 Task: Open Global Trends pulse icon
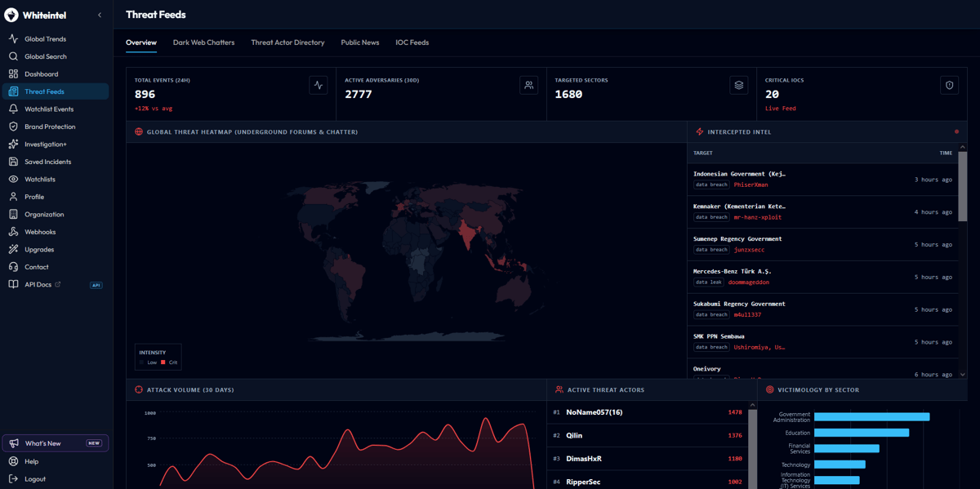(x=13, y=39)
